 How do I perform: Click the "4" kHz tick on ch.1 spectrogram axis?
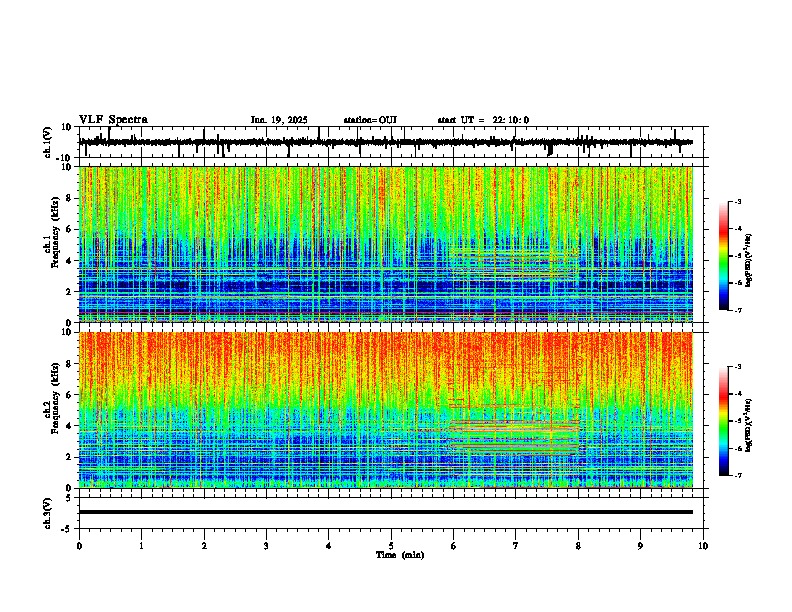click(x=69, y=261)
